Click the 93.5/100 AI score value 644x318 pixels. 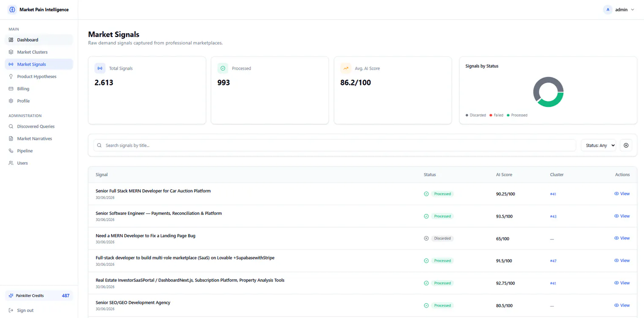504,217
